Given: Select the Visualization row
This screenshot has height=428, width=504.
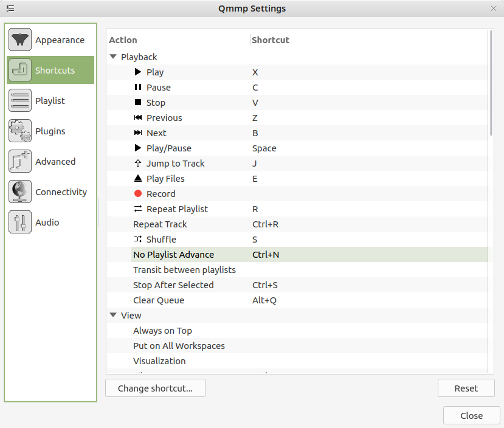Looking at the screenshot, I should click(x=297, y=361).
